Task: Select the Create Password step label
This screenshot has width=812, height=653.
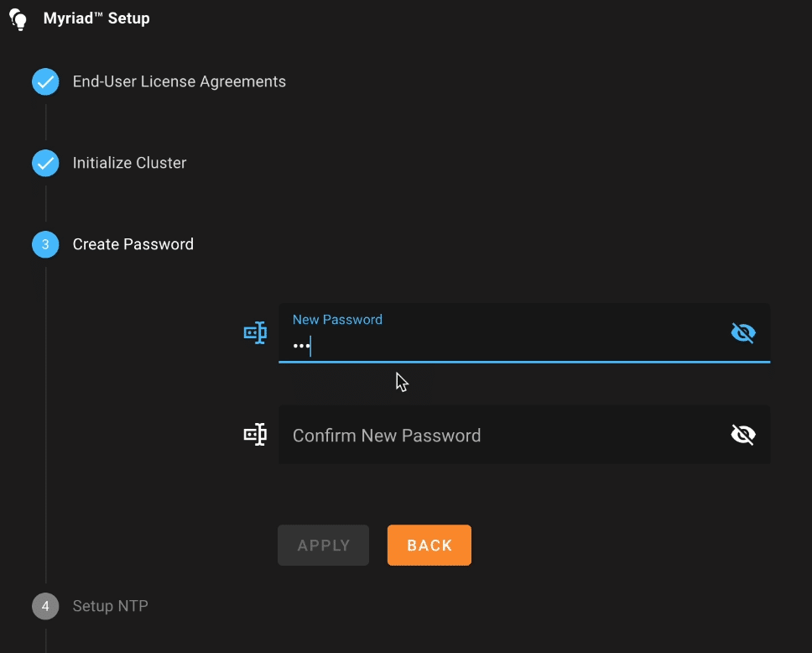Action: [133, 244]
